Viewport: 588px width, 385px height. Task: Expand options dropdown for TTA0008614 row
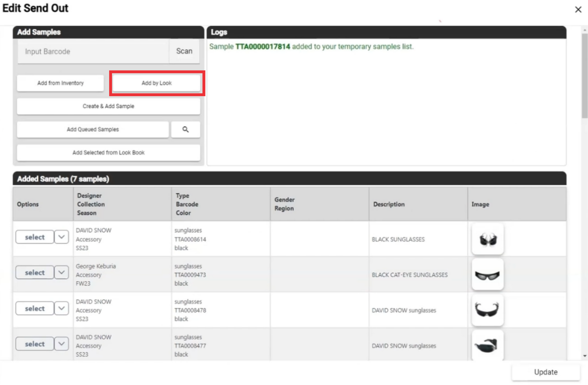pyautogui.click(x=61, y=237)
